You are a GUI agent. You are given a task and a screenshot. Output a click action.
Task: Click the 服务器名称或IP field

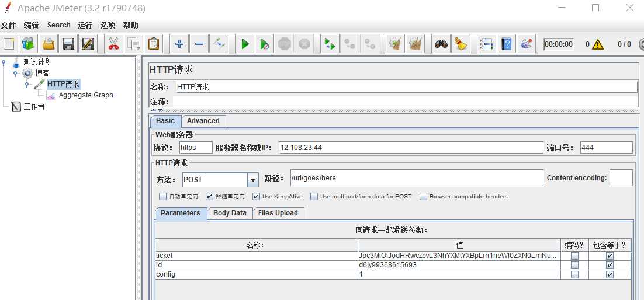[x=411, y=148]
